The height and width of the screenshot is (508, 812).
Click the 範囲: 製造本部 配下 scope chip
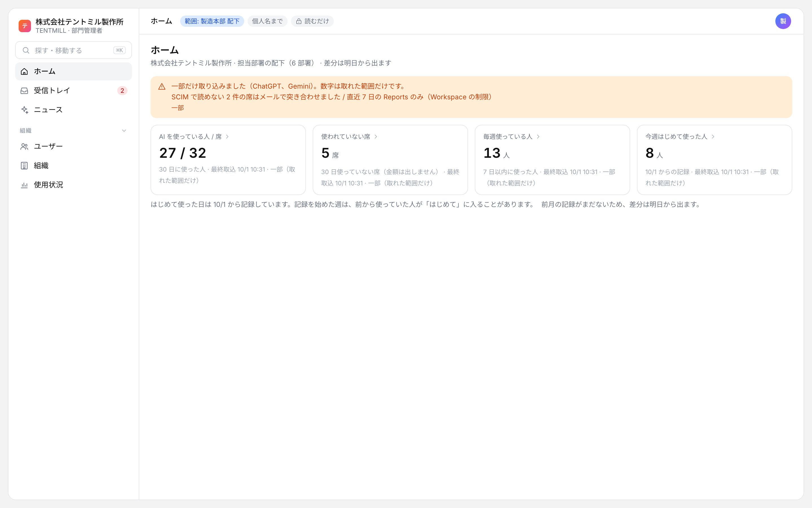(x=212, y=21)
